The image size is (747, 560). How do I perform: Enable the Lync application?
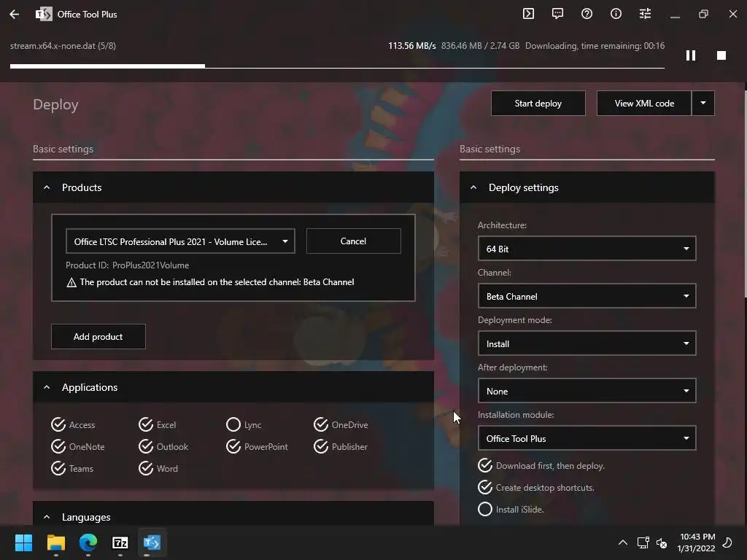pyautogui.click(x=233, y=425)
